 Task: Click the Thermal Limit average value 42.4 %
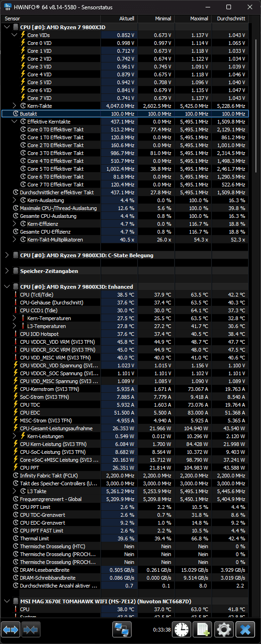tap(237, 539)
